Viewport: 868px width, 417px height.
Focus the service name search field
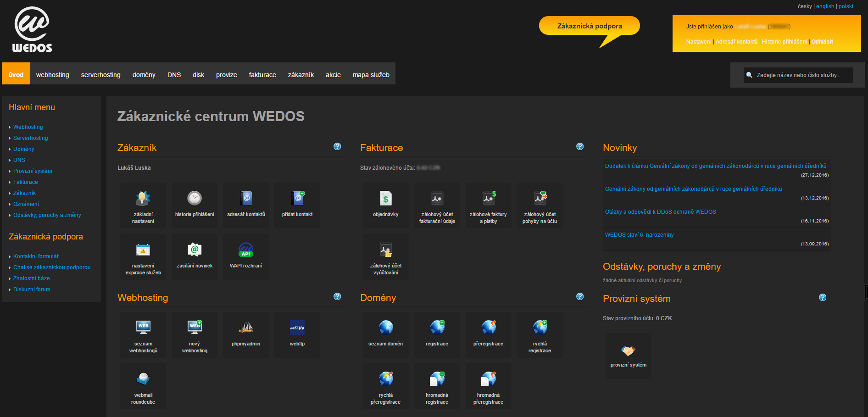(x=798, y=75)
